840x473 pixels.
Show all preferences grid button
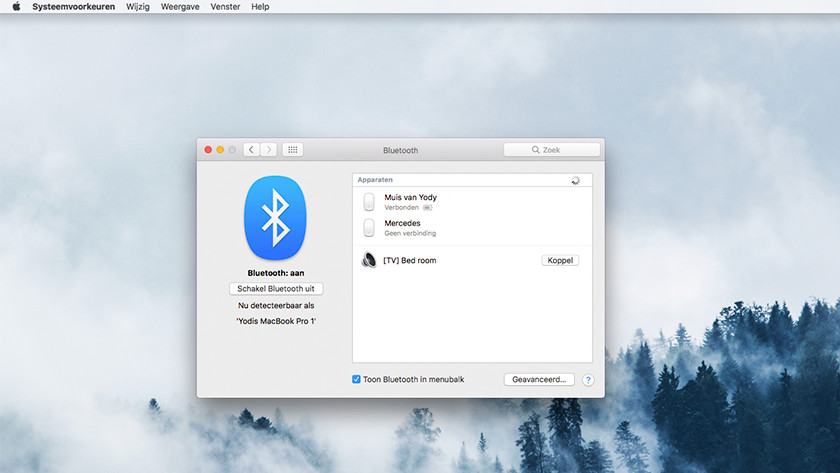pos(292,149)
